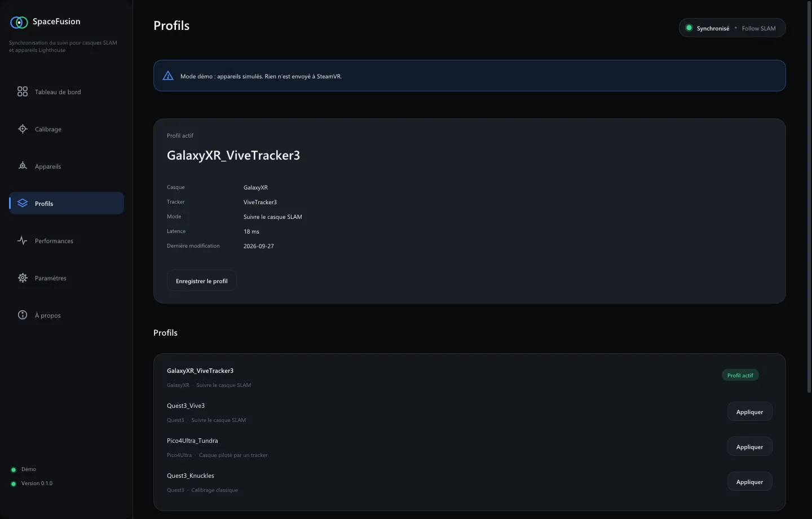The image size is (812, 519).
Task: Open the Performances page
Action: [67, 240]
